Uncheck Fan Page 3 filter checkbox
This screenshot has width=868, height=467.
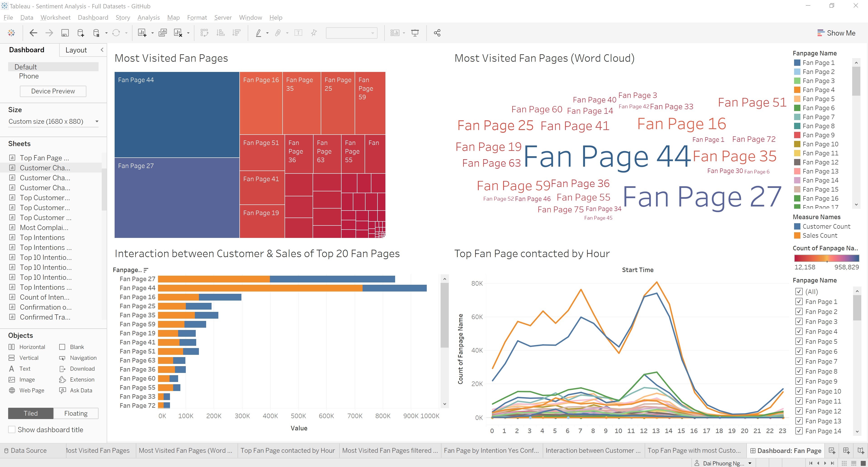coord(799,321)
